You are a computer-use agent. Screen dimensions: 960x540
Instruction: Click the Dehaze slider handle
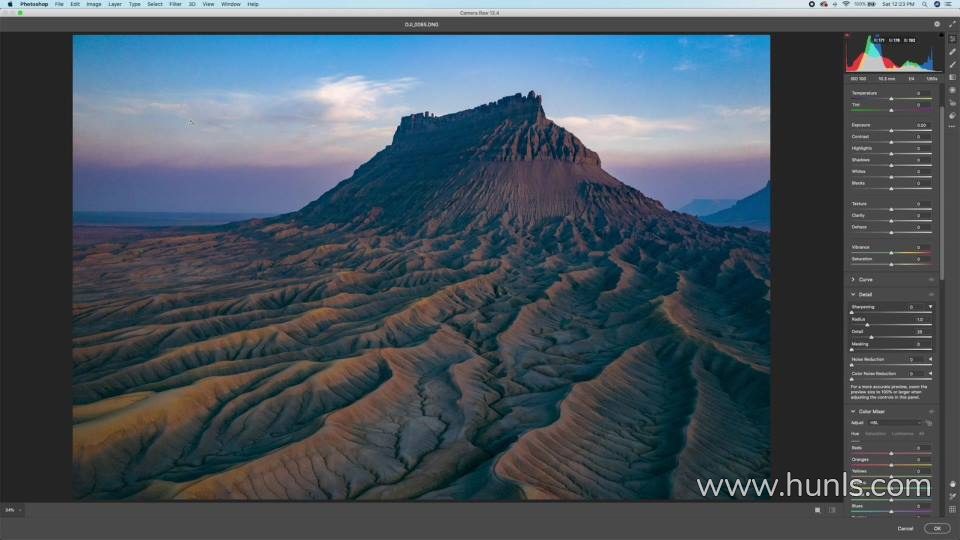pyautogui.click(x=891, y=232)
